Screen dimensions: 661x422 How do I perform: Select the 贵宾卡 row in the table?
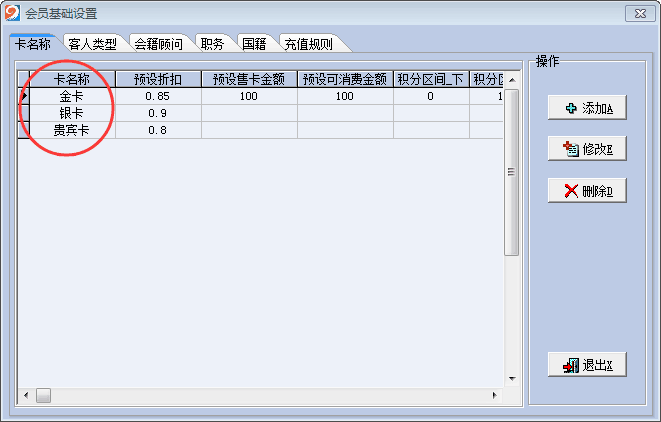click(71, 130)
